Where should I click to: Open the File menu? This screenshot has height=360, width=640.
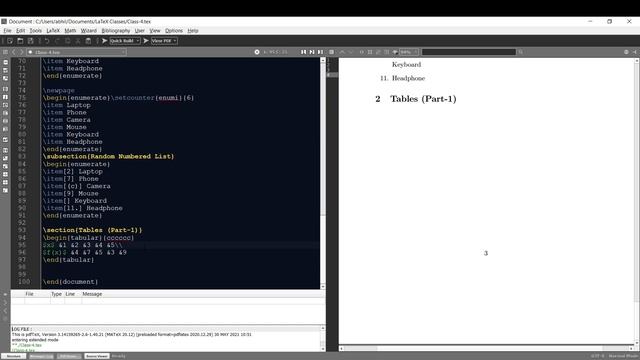click(x=7, y=31)
